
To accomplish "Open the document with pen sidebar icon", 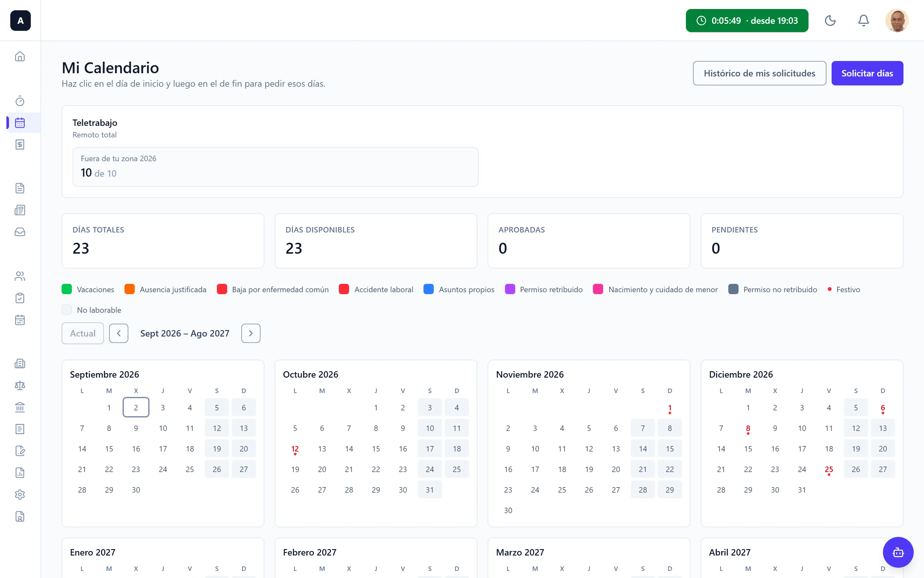I will (20, 451).
